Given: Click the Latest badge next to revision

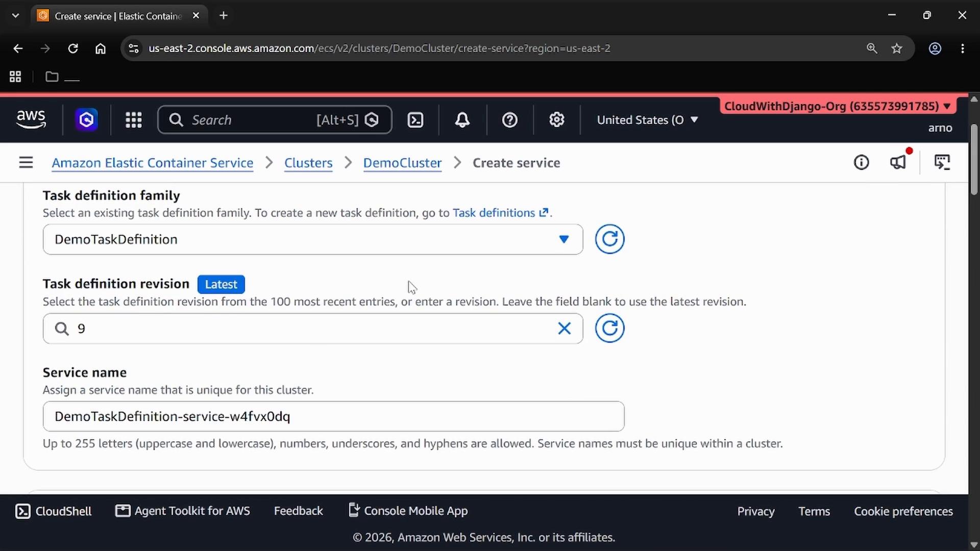Looking at the screenshot, I should (x=221, y=284).
